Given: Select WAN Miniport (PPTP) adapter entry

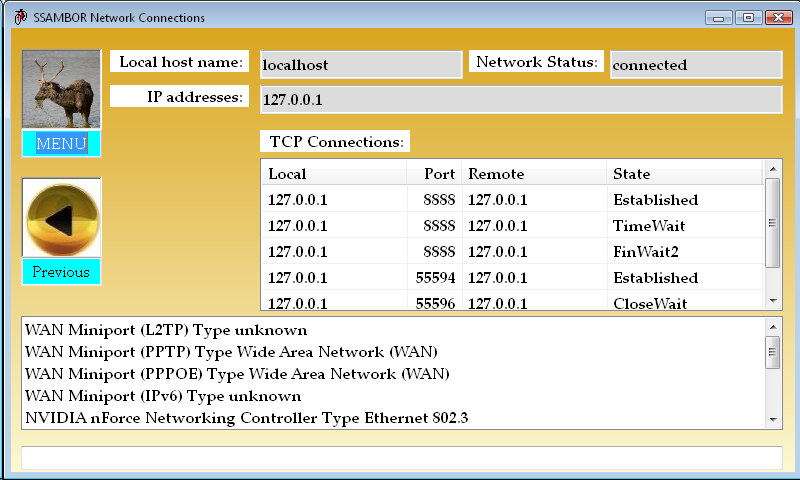Looking at the screenshot, I should pyautogui.click(x=231, y=352).
